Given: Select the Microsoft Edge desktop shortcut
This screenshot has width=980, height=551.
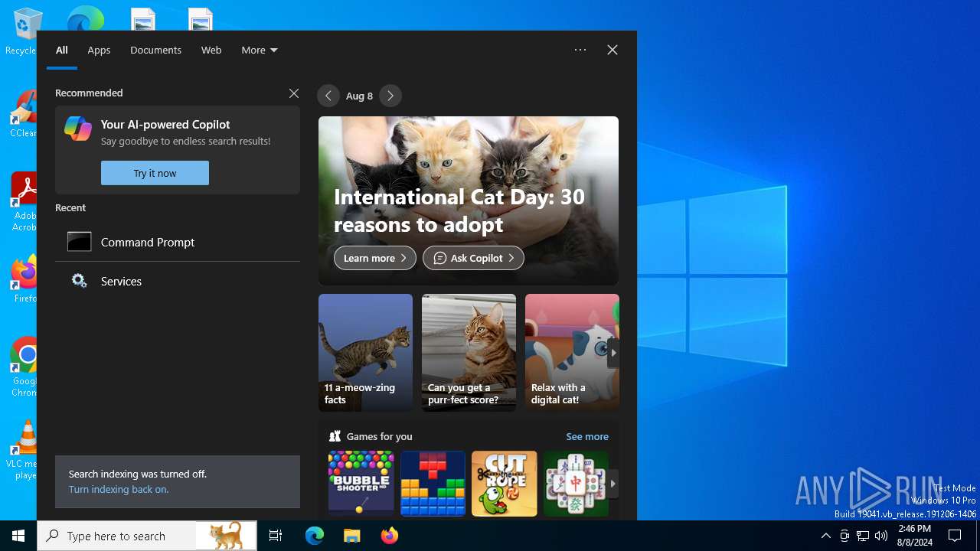Looking at the screenshot, I should (x=85, y=18).
